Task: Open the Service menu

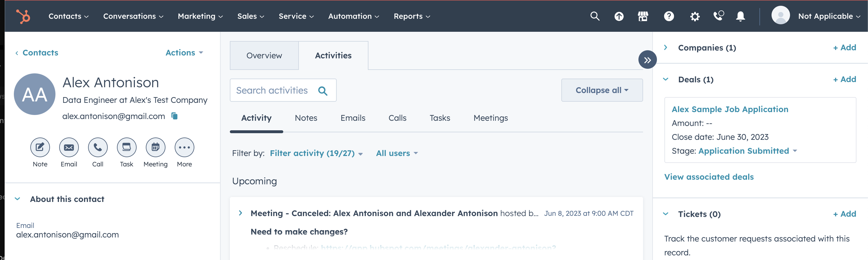Action: pos(296,16)
